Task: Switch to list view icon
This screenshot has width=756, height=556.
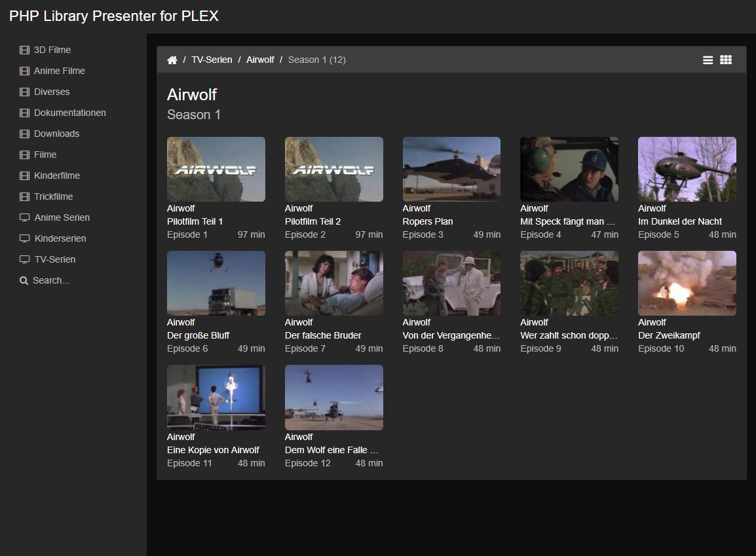Action: pyautogui.click(x=708, y=60)
